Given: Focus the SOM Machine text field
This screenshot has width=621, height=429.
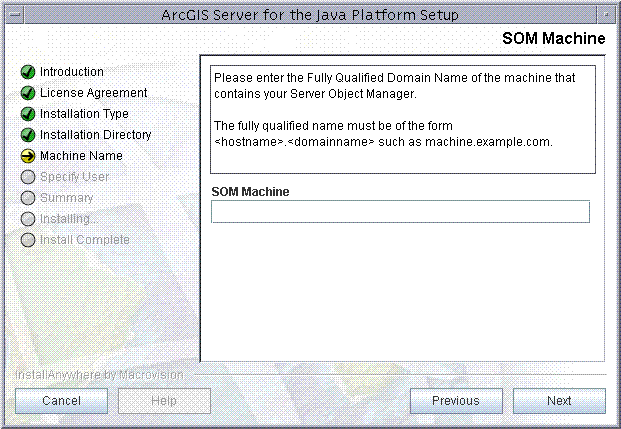Looking at the screenshot, I should tap(400, 212).
